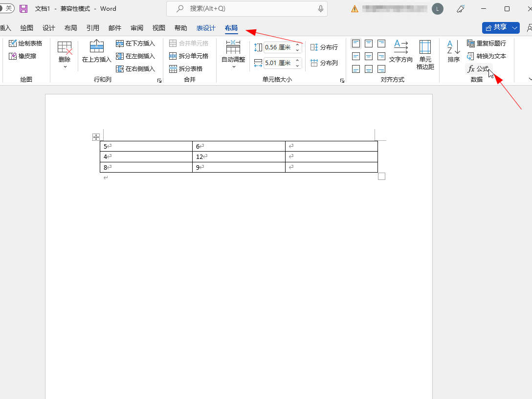Select the Draw Table (绘制表格) tool
The image size is (532, 399).
coord(25,44)
